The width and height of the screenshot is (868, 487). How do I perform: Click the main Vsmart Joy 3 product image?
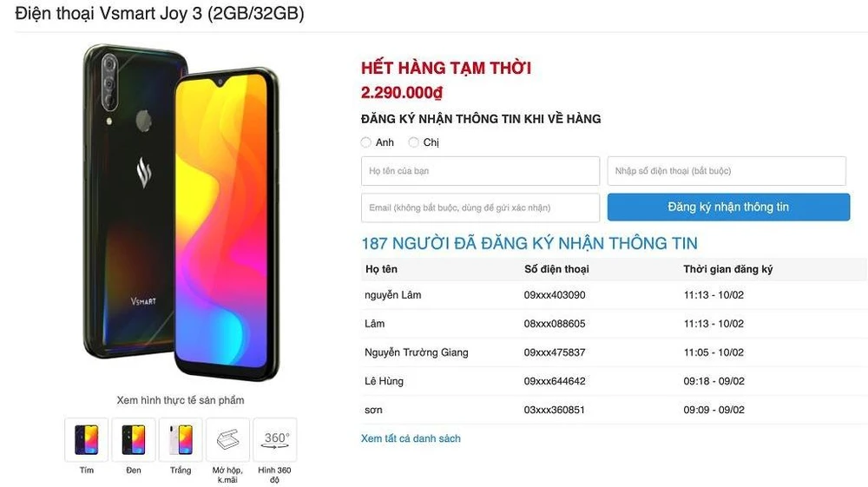point(181,212)
